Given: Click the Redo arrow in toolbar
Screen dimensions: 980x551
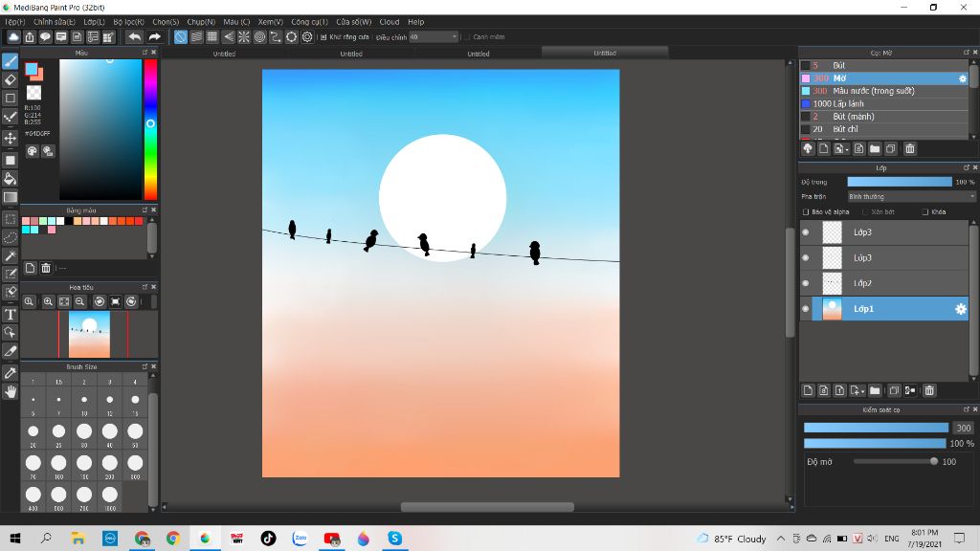Looking at the screenshot, I should point(154,37).
